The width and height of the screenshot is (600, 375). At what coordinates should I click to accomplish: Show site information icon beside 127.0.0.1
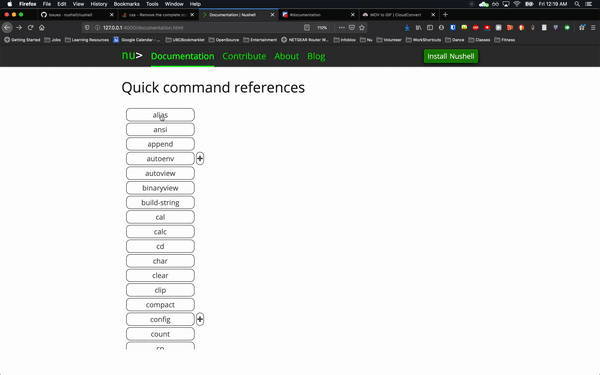click(x=97, y=28)
